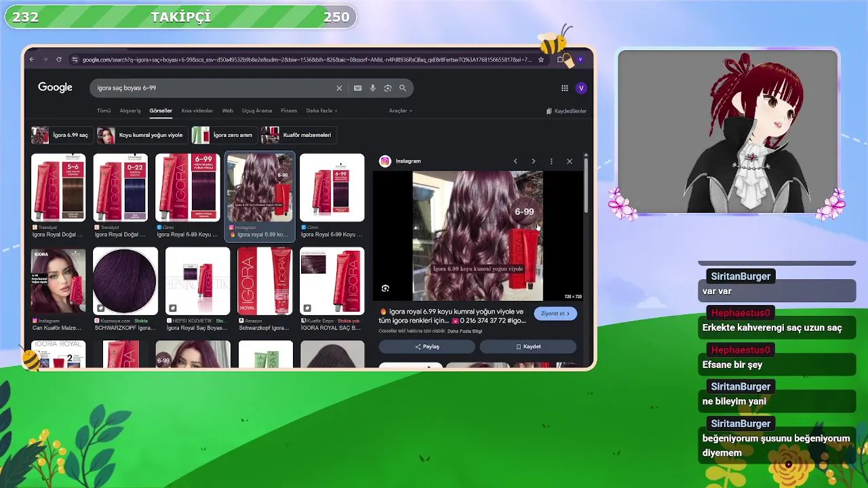Open the Uçuş Arama tab
868x488 pixels.
257,110
